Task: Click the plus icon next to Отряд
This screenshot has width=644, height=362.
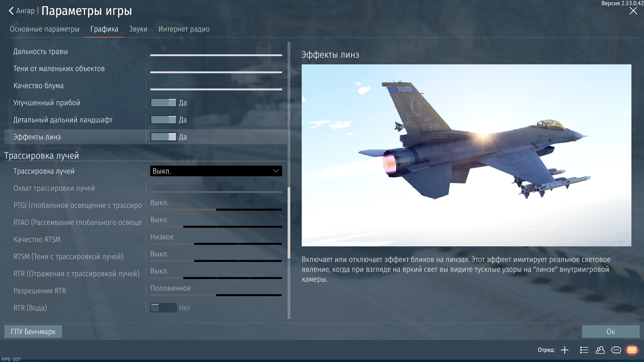Action: point(565,350)
